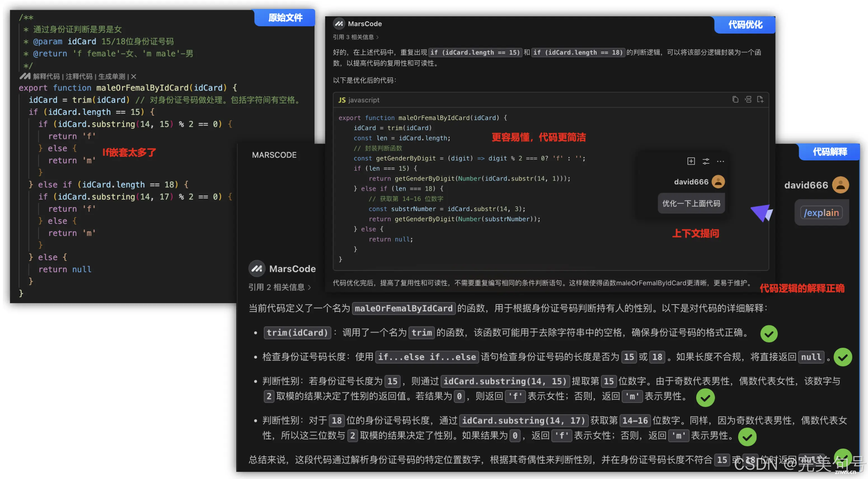Click david666 avatar beside optimize message
Screen dimensions: 868x479
click(718, 182)
